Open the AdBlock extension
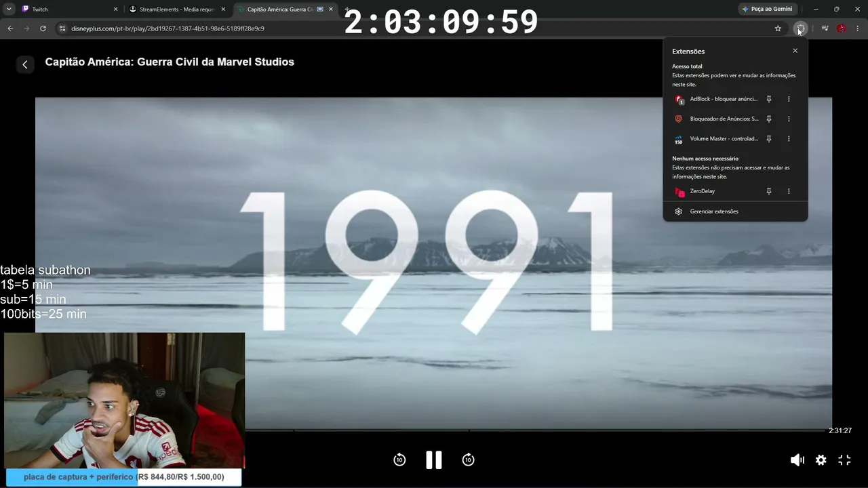 716,99
